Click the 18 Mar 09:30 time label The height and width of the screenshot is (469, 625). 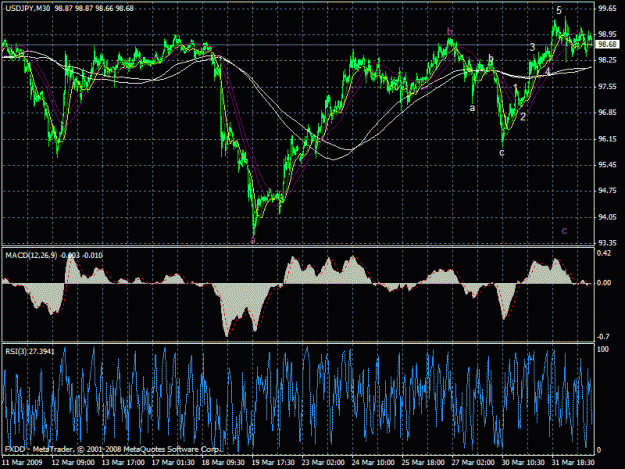tap(223, 463)
